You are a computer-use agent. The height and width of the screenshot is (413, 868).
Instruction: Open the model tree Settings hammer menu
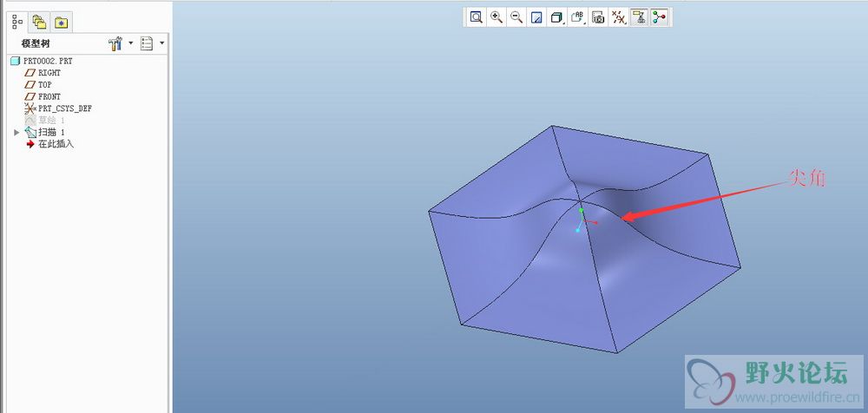(120, 43)
